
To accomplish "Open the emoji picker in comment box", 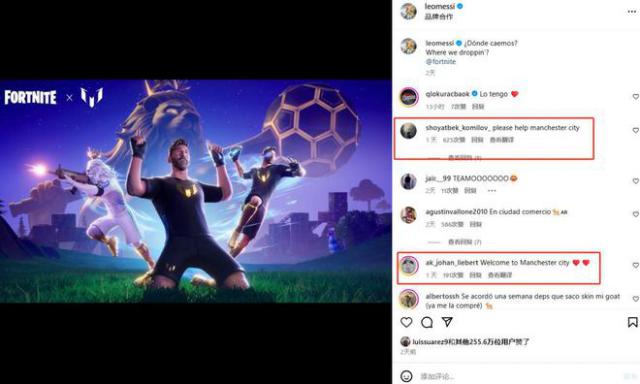I will coord(406,376).
